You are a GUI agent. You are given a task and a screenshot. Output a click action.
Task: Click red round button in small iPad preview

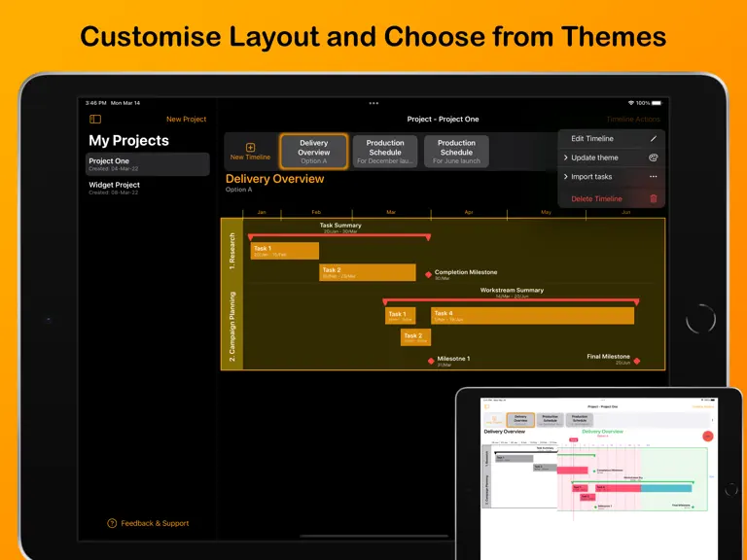[x=707, y=436]
